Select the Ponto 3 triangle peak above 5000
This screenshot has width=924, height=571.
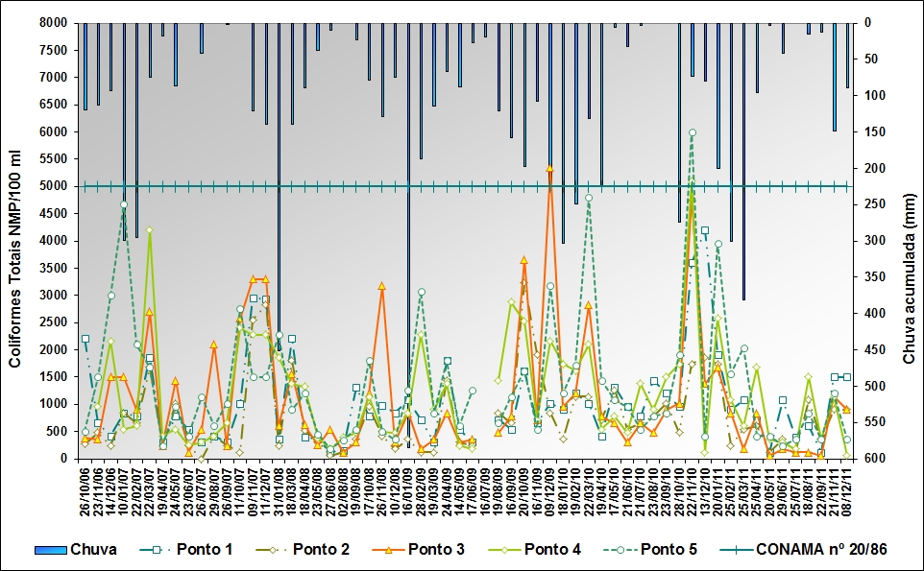click(549, 169)
